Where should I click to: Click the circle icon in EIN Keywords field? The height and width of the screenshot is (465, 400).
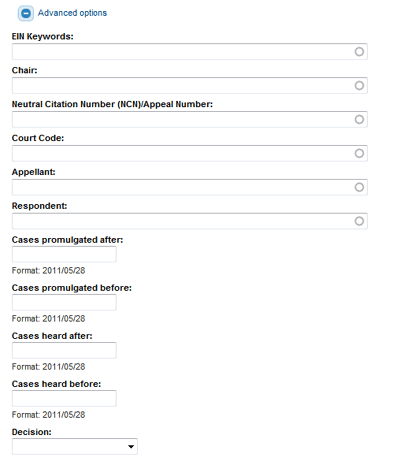[x=359, y=52]
